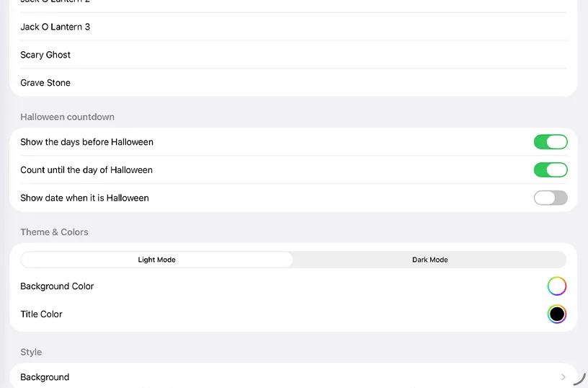This screenshot has height=388, width=588.
Task: Click Show date when it is Halloween label
Action: pos(84,198)
